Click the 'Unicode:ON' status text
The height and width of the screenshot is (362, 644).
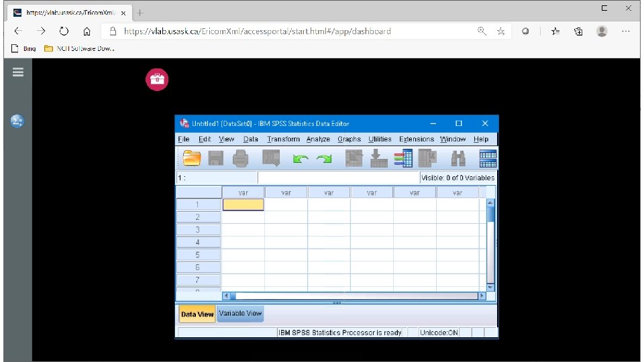coord(439,333)
